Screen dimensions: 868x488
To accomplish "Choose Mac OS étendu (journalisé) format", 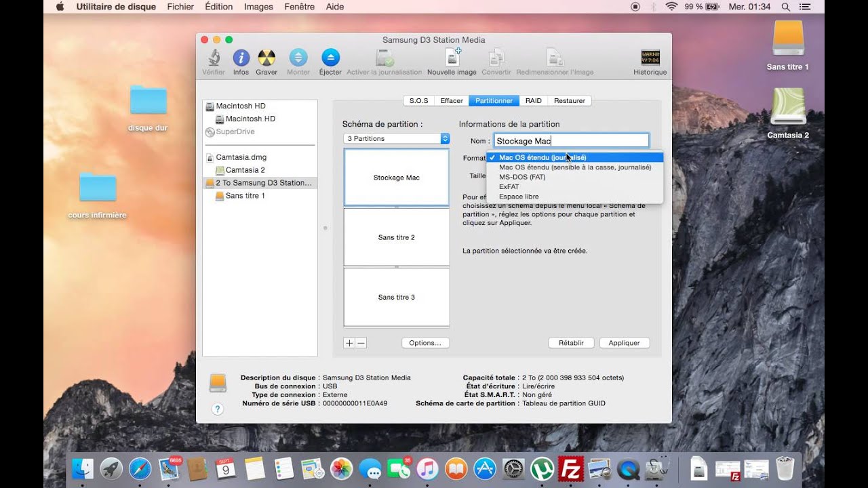I will (574, 157).
